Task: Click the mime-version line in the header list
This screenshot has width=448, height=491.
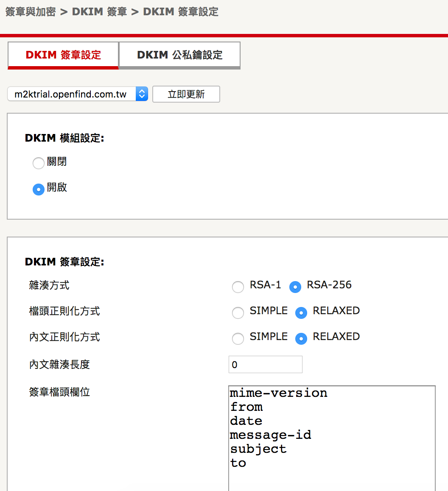Action: pos(279,393)
